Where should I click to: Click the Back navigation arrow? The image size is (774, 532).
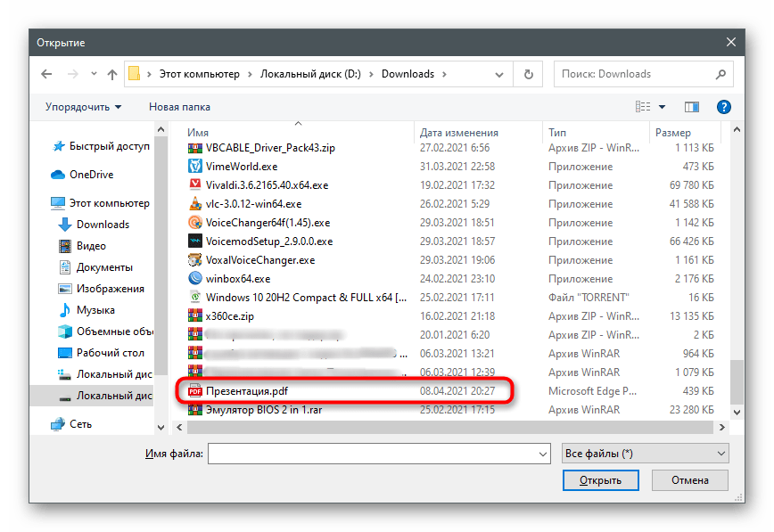(45, 74)
